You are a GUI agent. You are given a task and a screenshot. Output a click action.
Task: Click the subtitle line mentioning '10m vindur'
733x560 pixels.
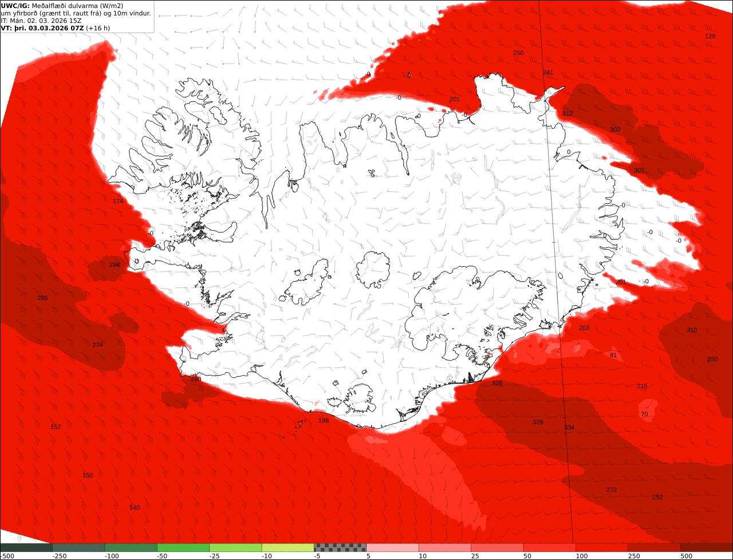tap(76, 13)
